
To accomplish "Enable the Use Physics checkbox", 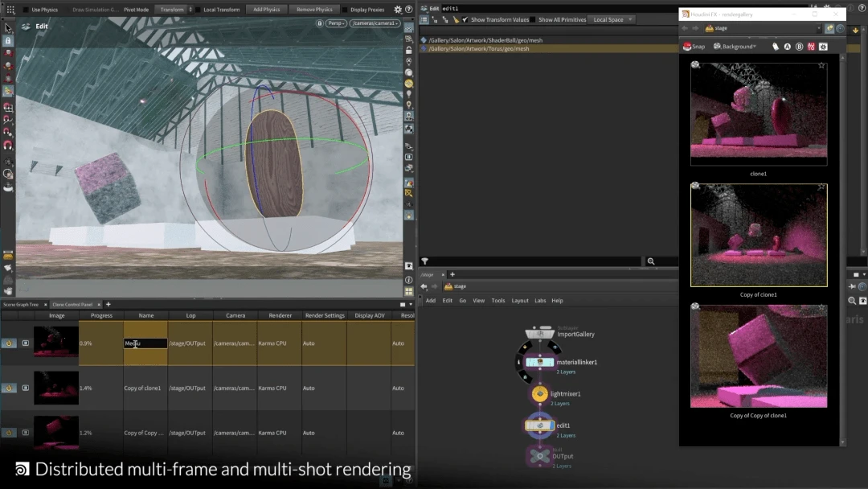I will 25,10.
